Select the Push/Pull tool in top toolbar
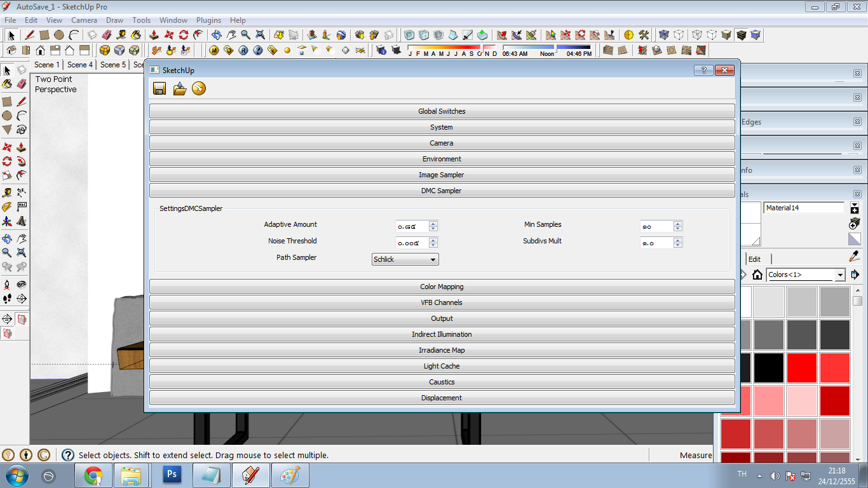The image size is (868, 488). tap(153, 35)
